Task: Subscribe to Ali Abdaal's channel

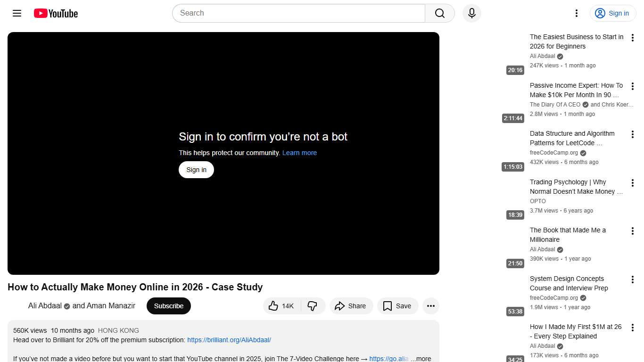Action: click(168, 306)
